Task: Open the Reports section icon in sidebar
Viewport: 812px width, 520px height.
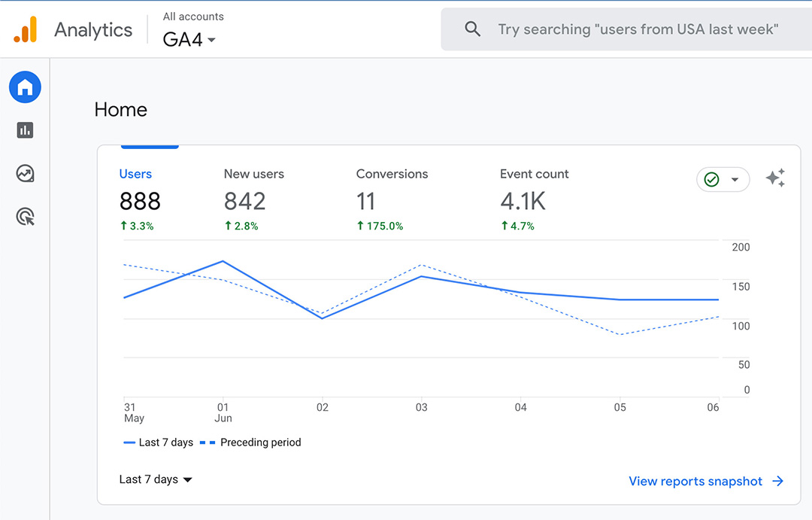Action: click(25, 129)
